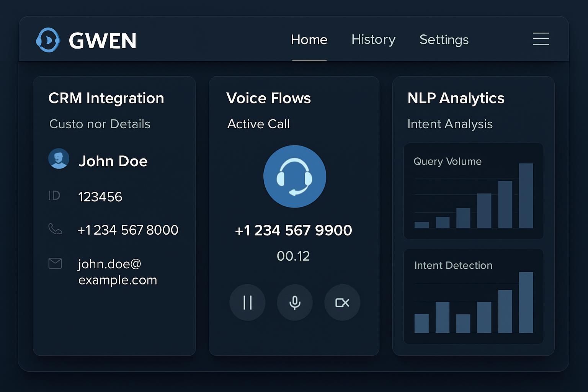
Task: Switch to the Home tab
Action: click(309, 39)
